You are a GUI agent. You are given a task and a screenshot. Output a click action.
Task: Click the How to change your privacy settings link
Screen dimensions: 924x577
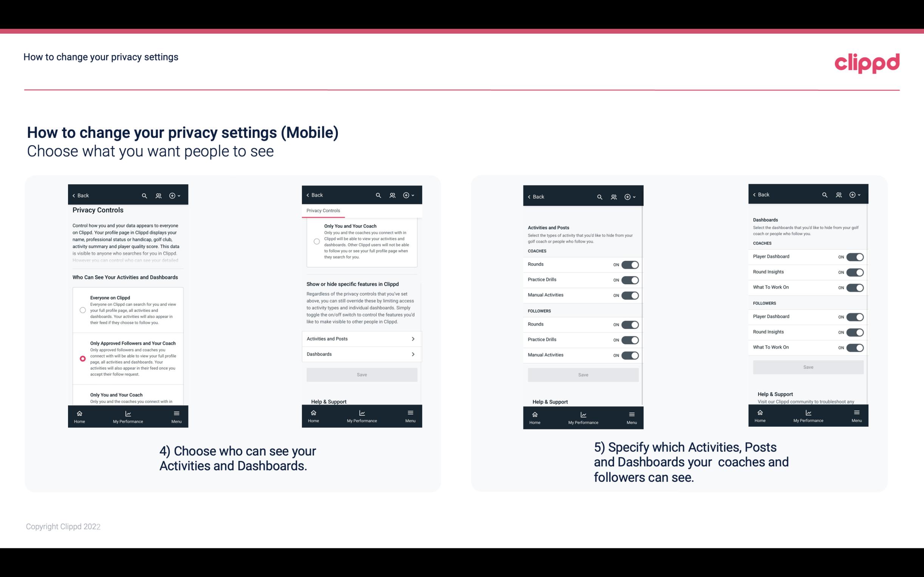101,57
